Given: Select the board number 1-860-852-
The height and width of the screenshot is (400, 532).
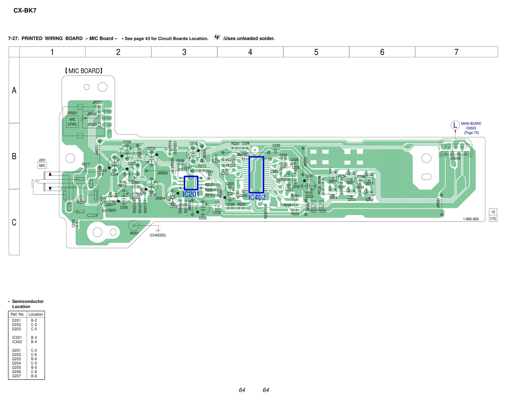Looking at the screenshot, I should [x=471, y=219].
